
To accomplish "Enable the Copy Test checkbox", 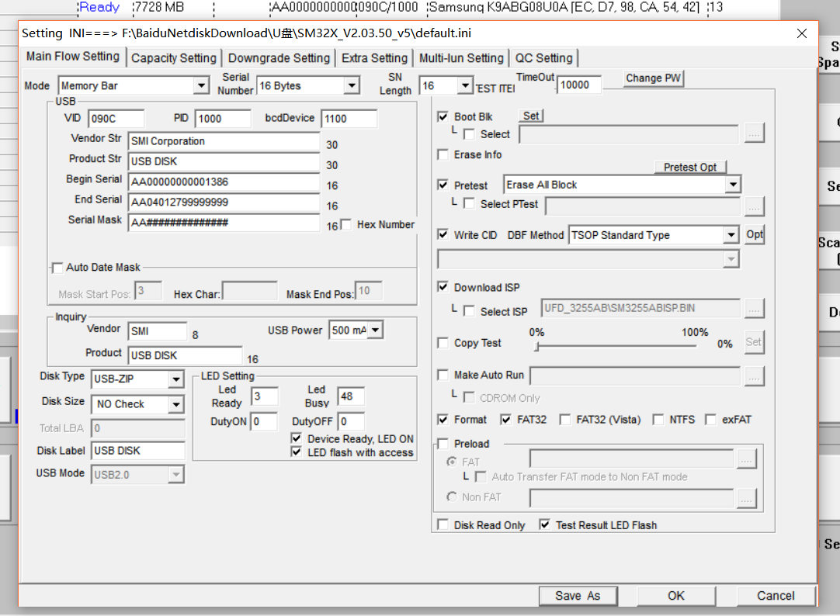I will click(x=443, y=342).
